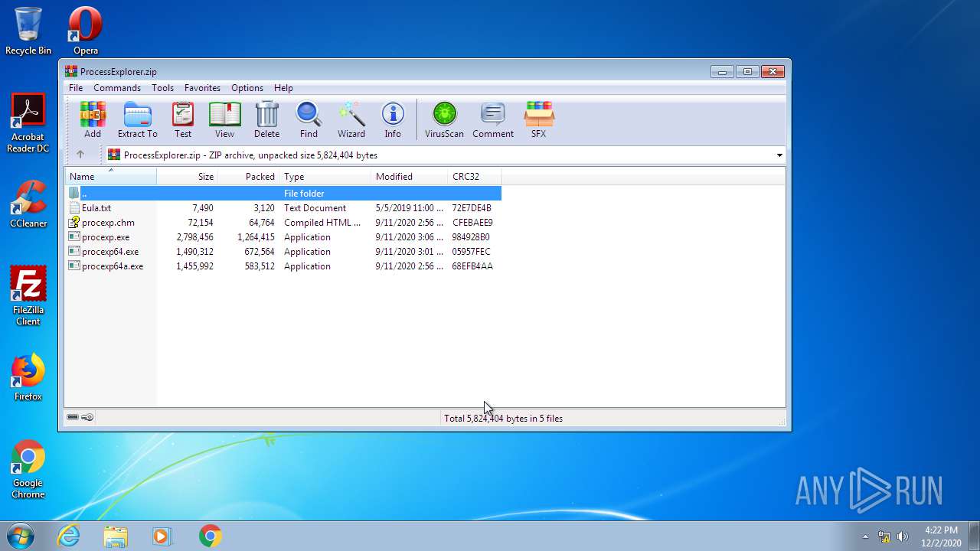
Task: Open the Options menu
Action: (247, 88)
